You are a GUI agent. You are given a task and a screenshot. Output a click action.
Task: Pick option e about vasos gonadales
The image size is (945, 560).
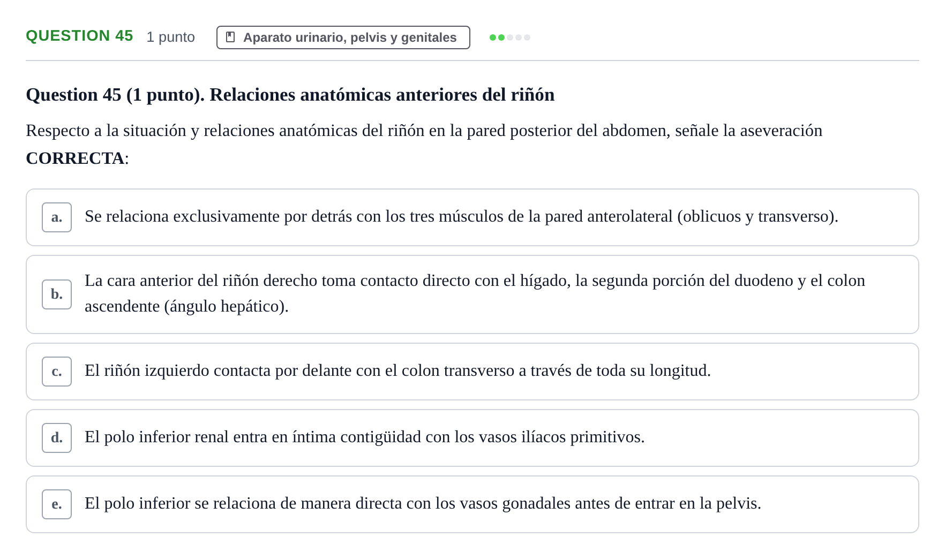click(472, 504)
